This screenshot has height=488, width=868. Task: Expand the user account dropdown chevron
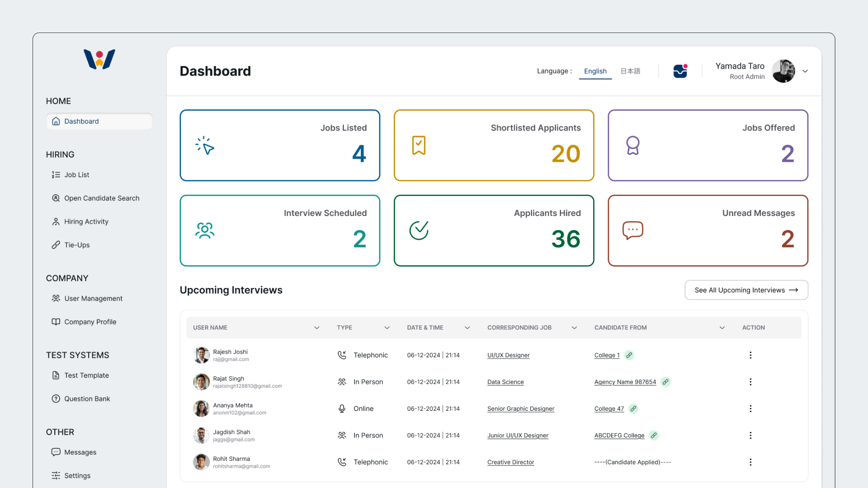pos(805,71)
